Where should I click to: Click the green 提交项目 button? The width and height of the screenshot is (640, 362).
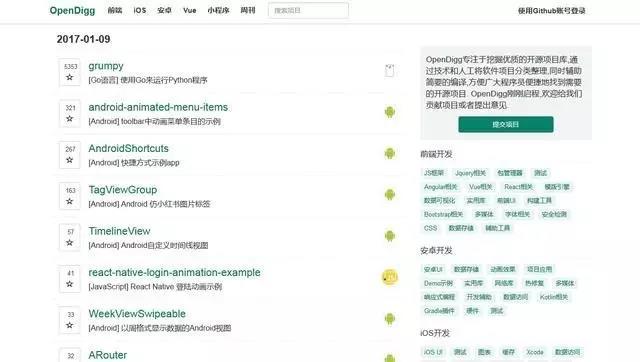(x=506, y=124)
